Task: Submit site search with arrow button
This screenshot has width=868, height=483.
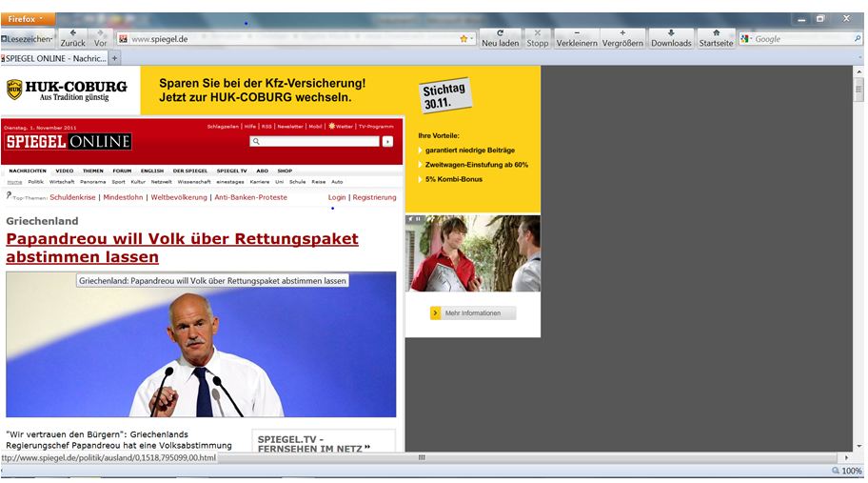Action: click(x=387, y=142)
